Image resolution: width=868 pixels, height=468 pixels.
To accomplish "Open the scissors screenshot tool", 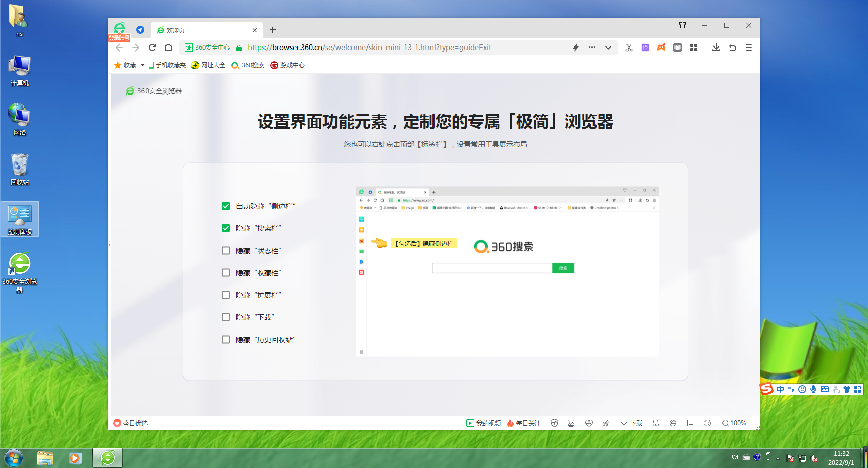I will click(x=629, y=48).
